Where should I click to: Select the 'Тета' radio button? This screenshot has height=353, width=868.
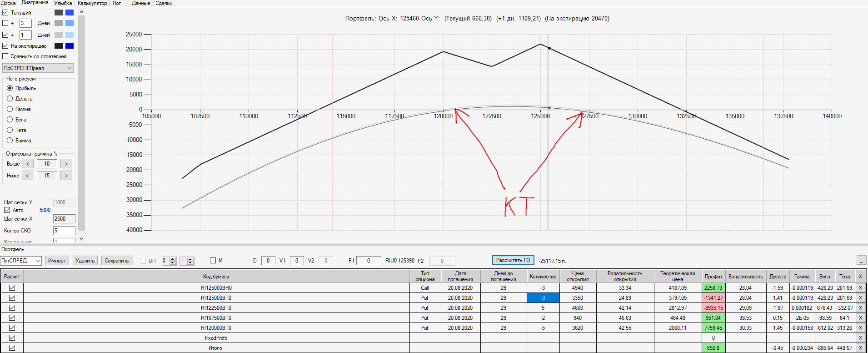coord(10,130)
